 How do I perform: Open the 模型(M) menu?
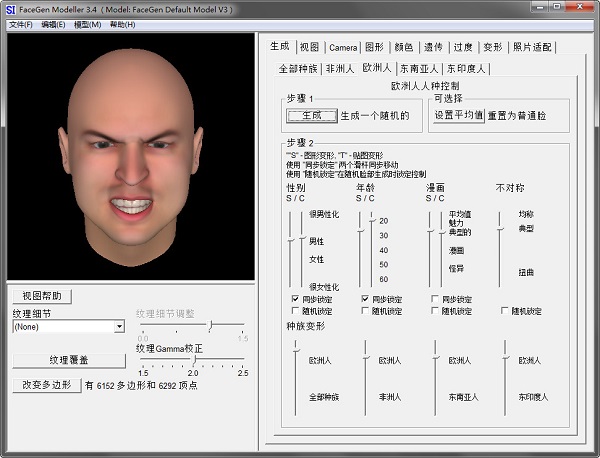coord(88,24)
